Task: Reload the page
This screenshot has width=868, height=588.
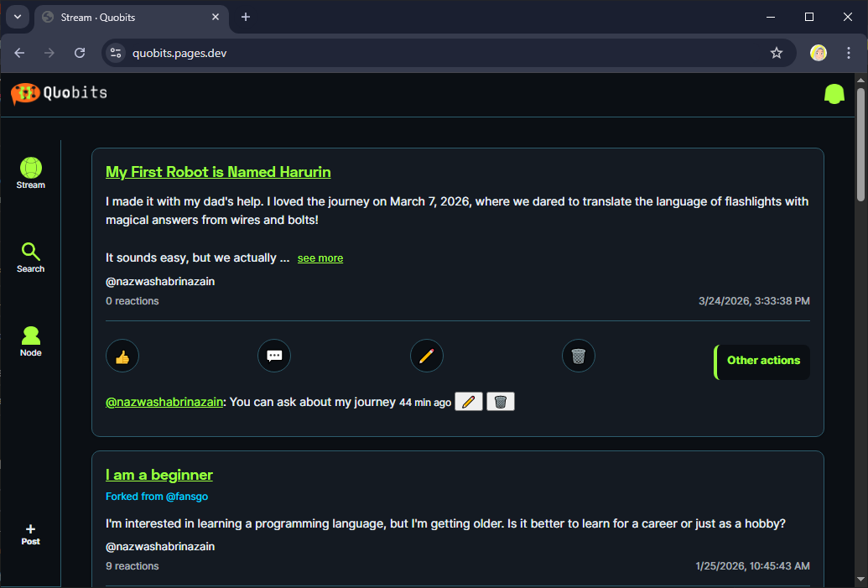Action: tap(80, 53)
